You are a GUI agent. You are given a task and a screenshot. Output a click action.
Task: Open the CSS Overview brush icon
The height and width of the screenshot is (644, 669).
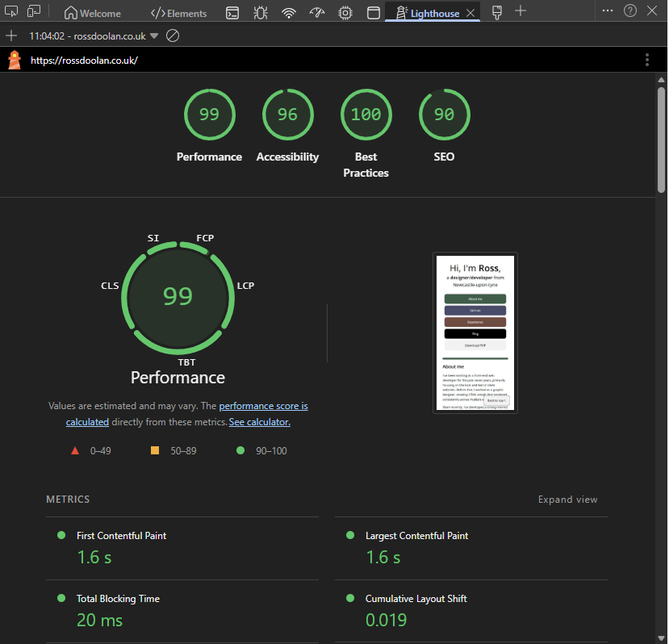point(496,12)
